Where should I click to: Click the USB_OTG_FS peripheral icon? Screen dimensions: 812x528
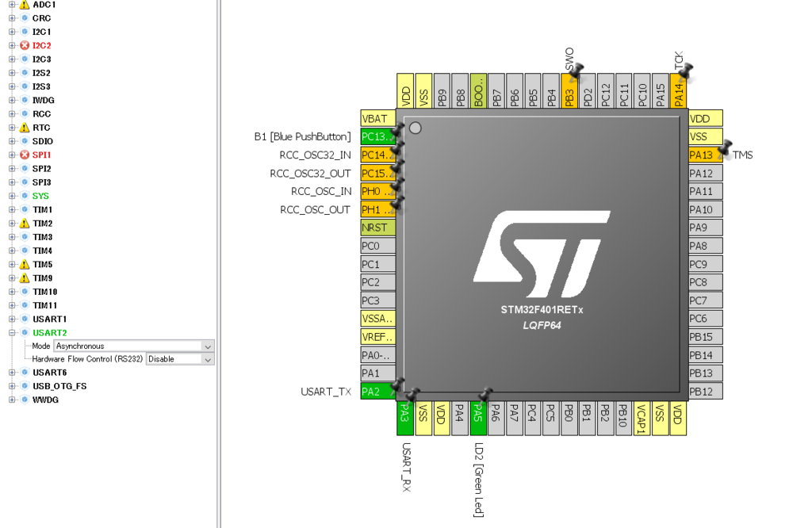pos(25,386)
